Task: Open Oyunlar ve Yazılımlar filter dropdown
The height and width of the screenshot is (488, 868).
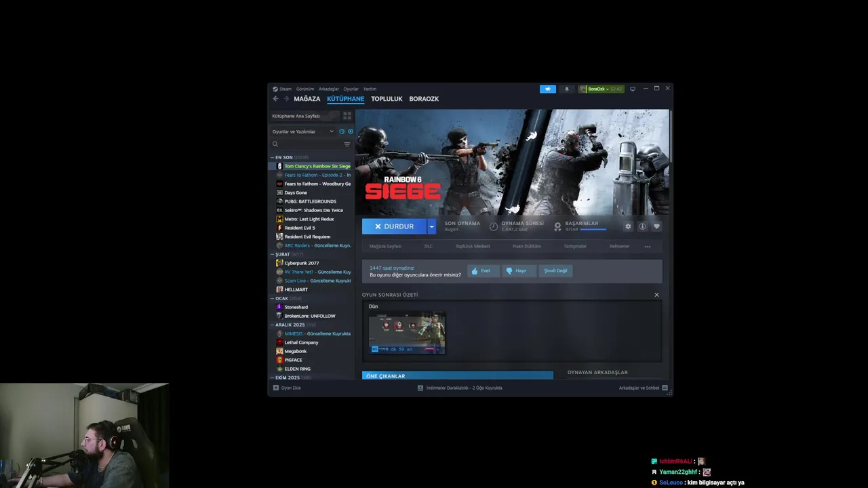Action: click(303, 131)
